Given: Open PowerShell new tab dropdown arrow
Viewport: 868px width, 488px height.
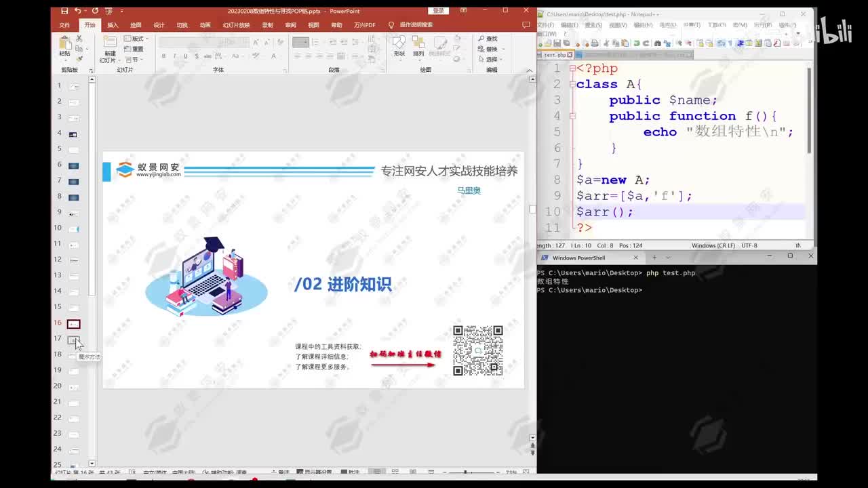Looking at the screenshot, I should click(x=668, y=258).
